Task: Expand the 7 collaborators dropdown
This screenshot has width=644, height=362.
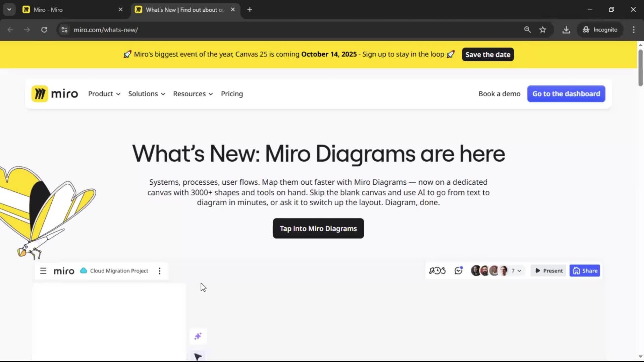Action: point(517,271)
